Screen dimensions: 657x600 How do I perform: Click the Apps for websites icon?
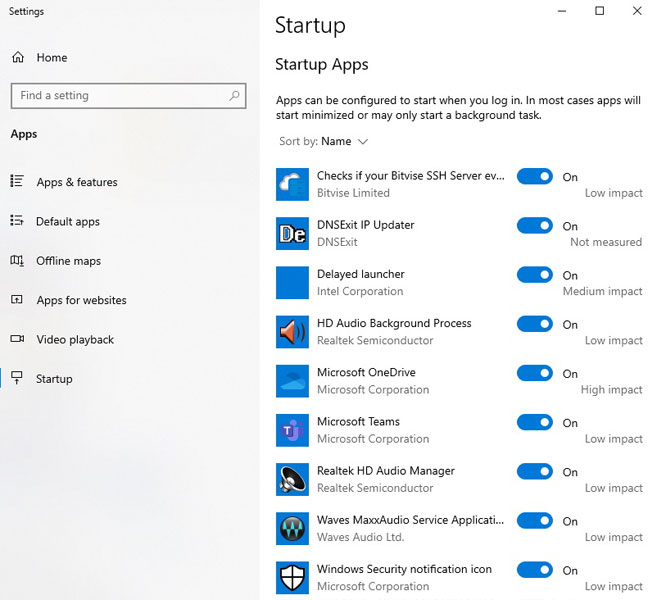[x=17, y=300]
